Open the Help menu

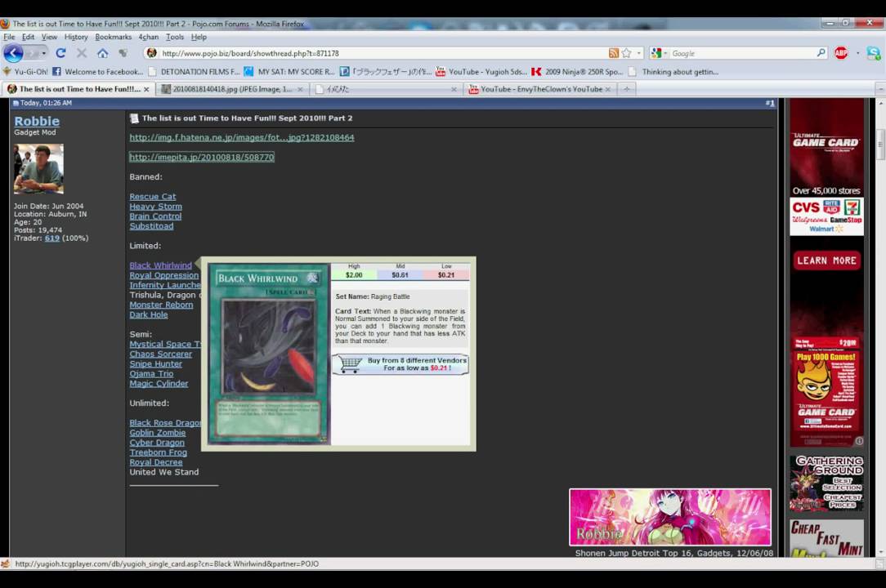(199, 37)
